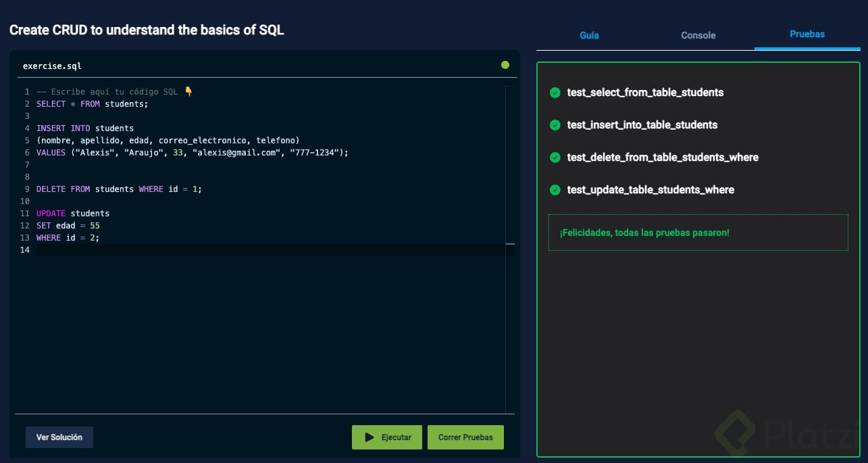Click check icon beside test_update_table_students_where
This screenshot has height=463, width=868.
pyautogui.click(x=555, y=190)
